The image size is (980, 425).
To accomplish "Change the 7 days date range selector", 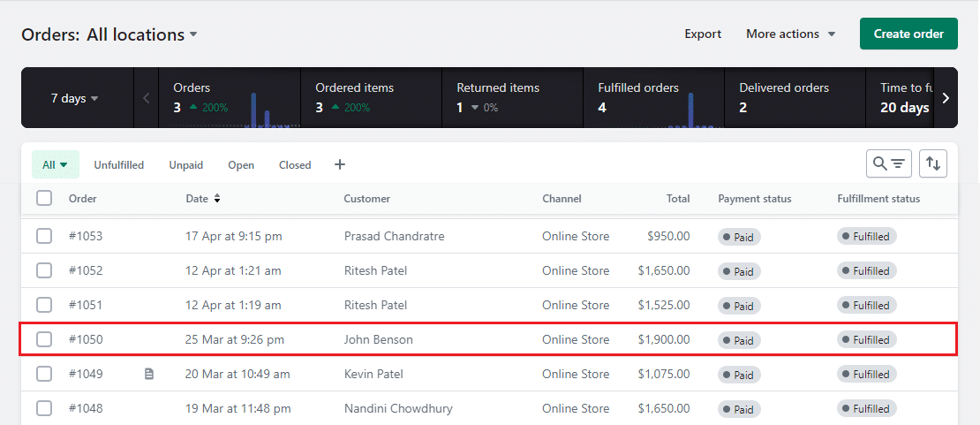I will pos(74,98).
